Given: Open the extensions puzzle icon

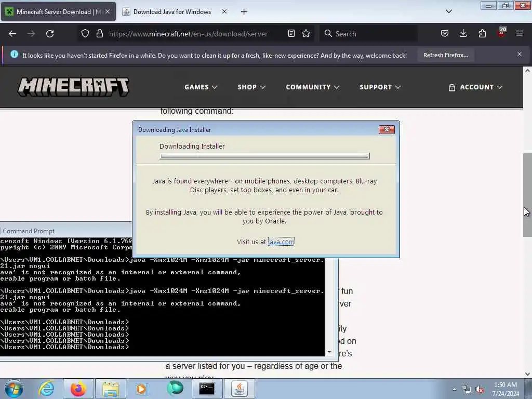Looking at the screenshot, I should click(x=482, y=33).
